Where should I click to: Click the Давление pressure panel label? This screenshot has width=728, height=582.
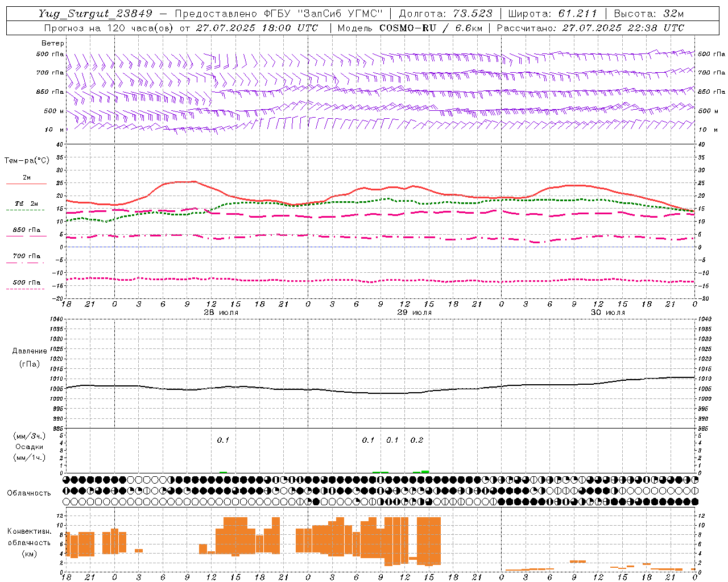pyautogui.click(x=30, y=351)
